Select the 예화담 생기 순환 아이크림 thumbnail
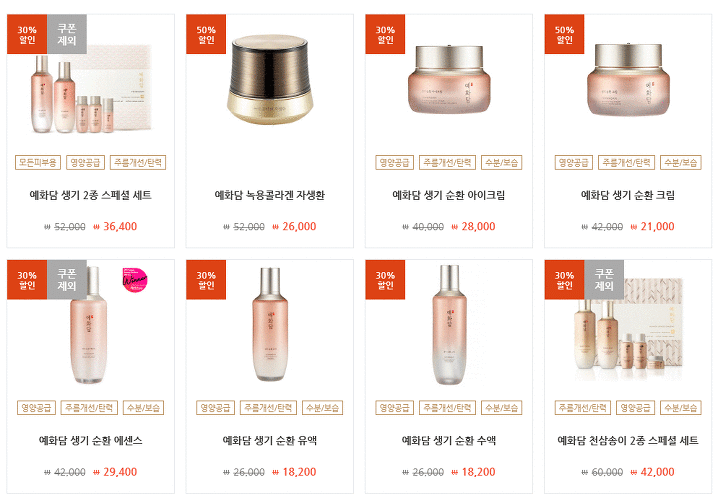 pos(449,79)
